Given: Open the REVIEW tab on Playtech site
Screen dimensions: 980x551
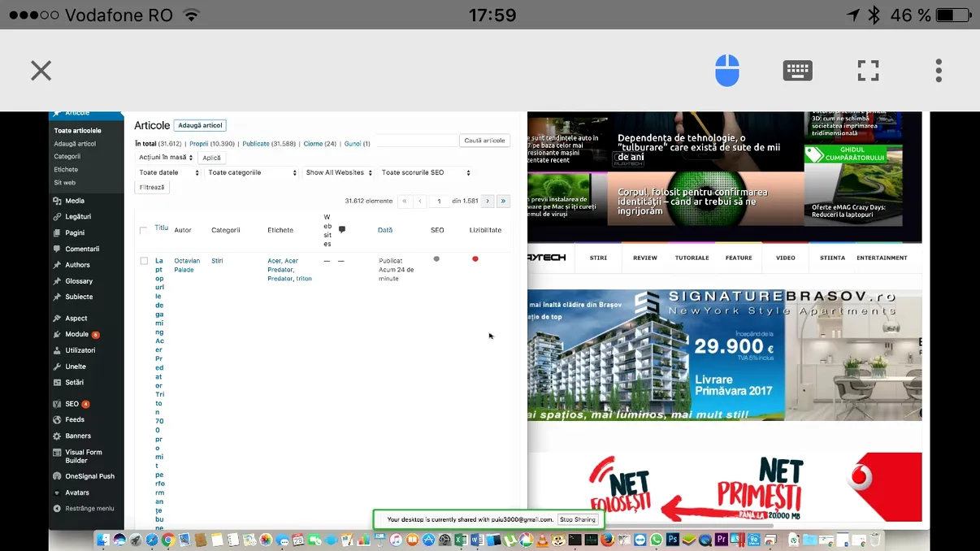Looking at the screenshot, I should pyautogui.click(x=645, y=258).
